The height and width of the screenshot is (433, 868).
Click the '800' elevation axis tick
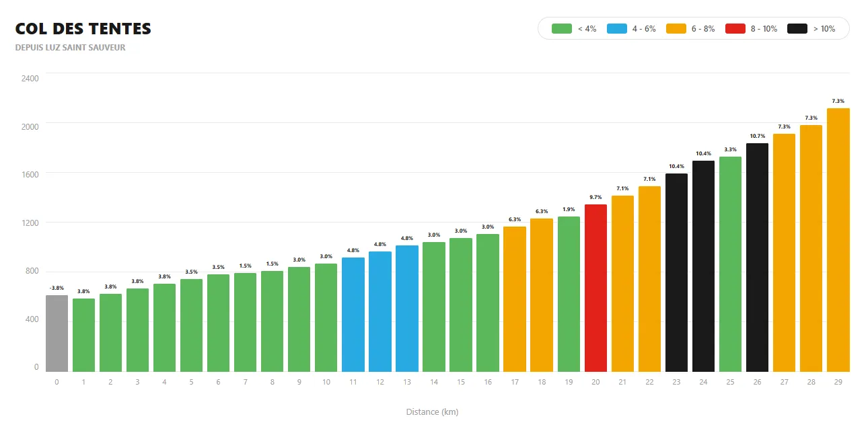[x=32, y=271]
